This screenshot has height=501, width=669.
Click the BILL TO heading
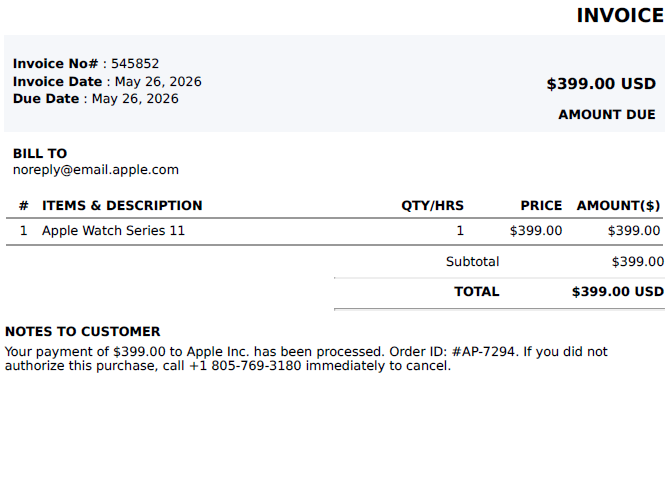tap(40, 153)
